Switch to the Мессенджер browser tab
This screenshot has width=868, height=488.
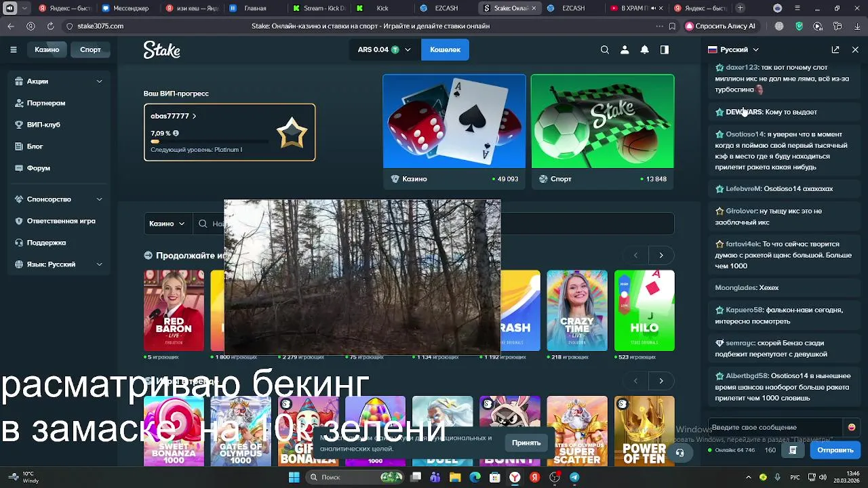(126, 8)
